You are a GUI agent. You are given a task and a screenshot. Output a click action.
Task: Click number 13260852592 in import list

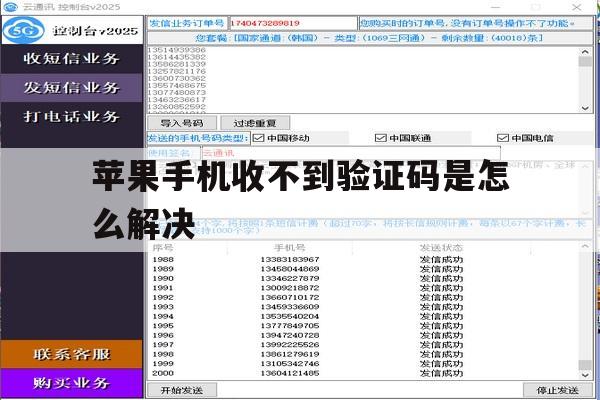coord(177,106)
